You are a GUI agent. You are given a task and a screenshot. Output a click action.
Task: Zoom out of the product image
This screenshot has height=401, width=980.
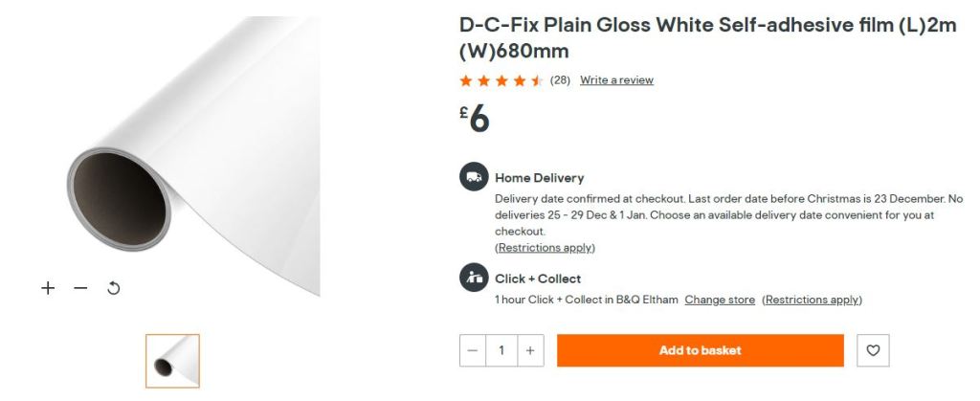click(80, 288)
